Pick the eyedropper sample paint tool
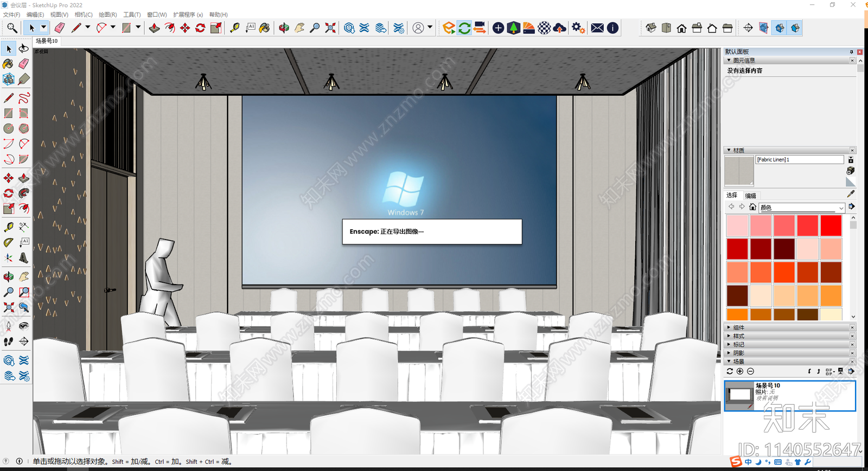The image size is (868, 471). click(851, 194)
